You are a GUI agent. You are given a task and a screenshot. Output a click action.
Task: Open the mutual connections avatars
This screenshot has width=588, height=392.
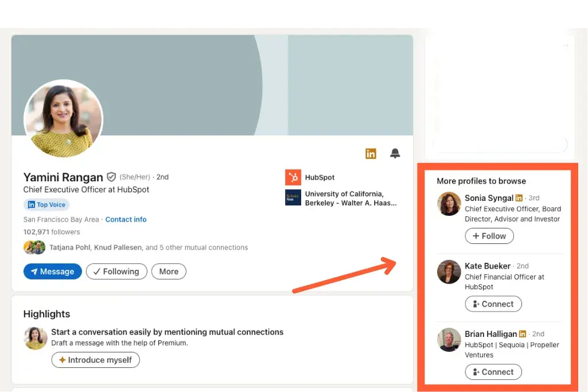pyautogui.click(x=34, y=247)
